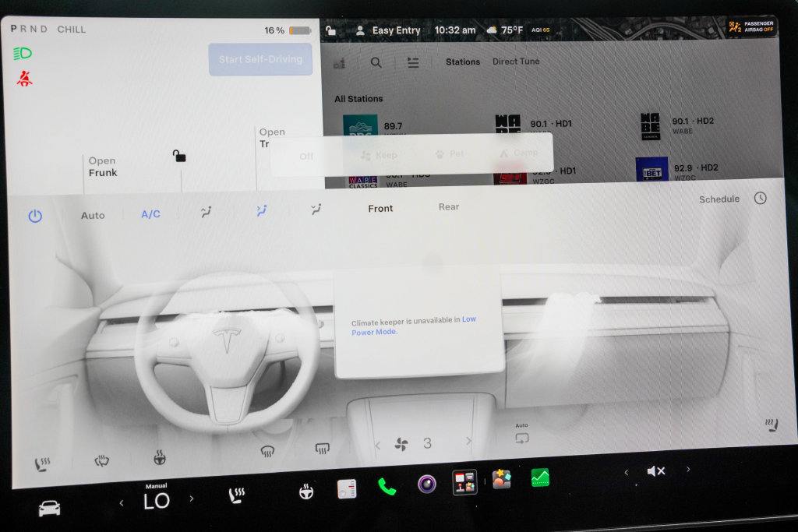
Task: Tap driver seat heater icon in dock
Action: click(237, 495)
